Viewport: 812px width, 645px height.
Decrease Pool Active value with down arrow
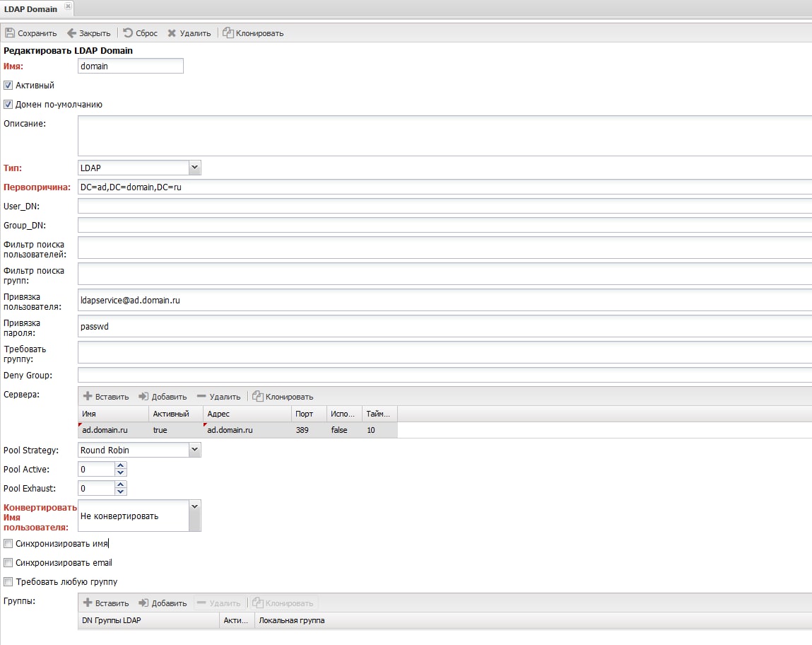point(120,472)
